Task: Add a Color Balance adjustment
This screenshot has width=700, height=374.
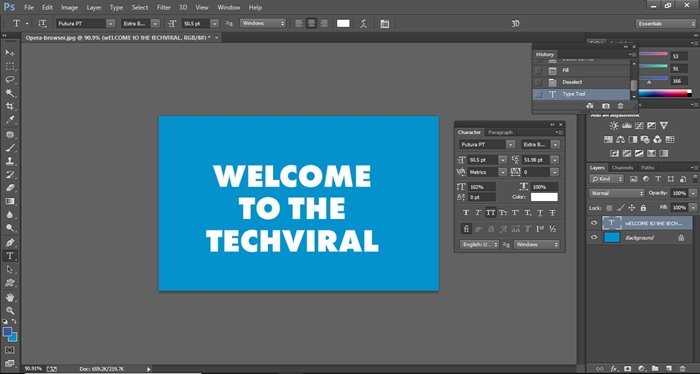Action: (x=621, y=140)
